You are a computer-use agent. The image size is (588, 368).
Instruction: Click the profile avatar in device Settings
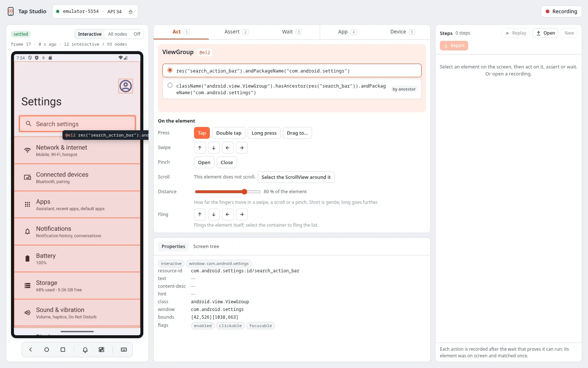tap(126, 86)
